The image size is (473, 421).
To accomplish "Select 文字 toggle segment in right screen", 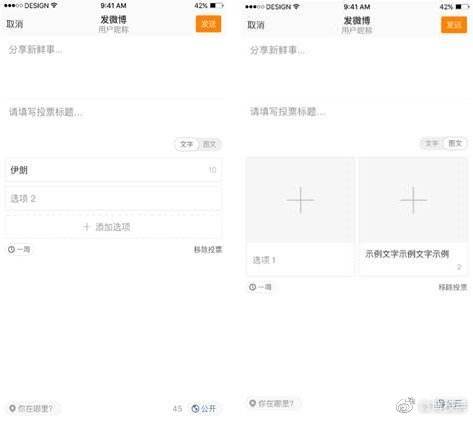I will coord(431,144).
